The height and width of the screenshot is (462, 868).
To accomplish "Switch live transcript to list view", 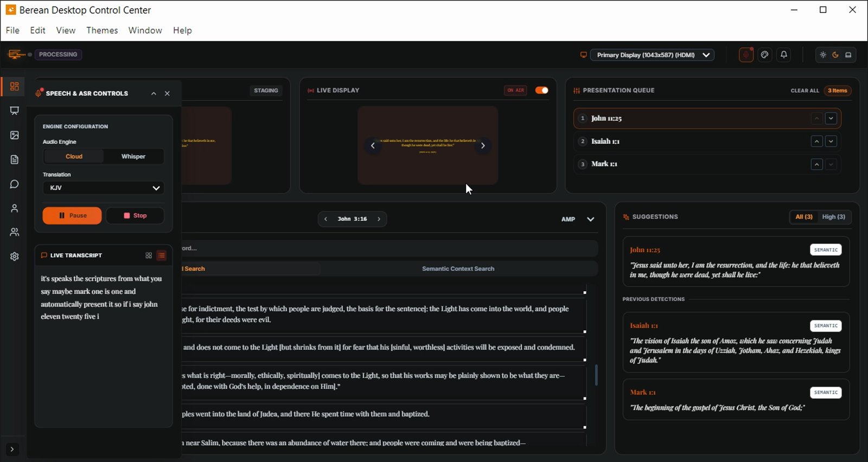I will point(162,255).
